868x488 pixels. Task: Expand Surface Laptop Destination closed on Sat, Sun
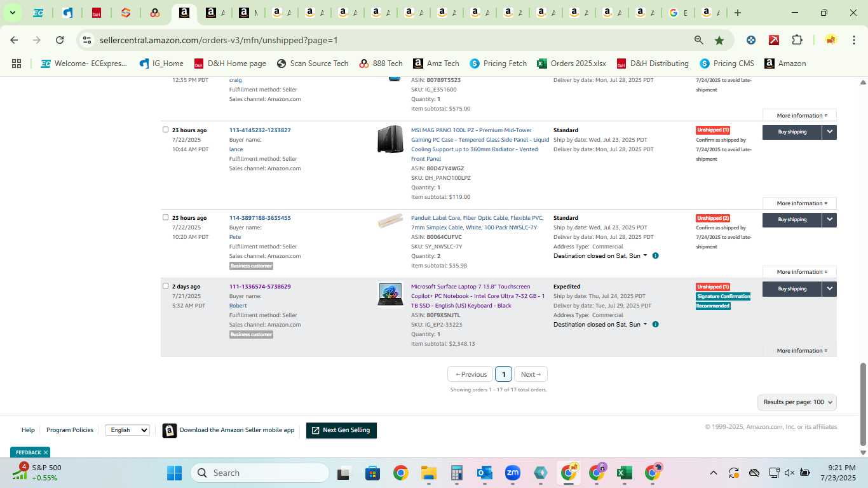coord(600,324)
